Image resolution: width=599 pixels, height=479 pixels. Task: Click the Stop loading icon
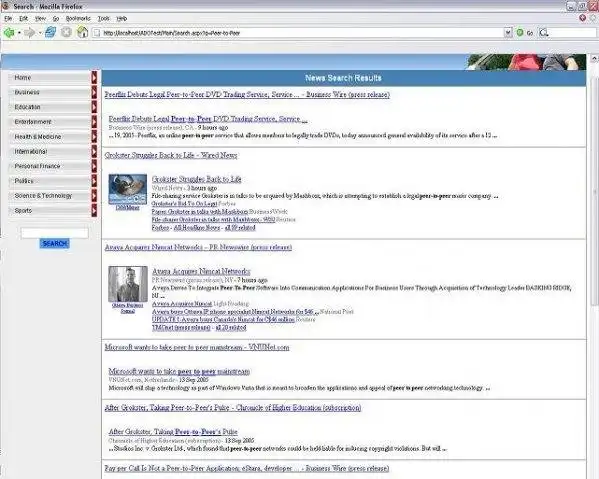(66, 32)
